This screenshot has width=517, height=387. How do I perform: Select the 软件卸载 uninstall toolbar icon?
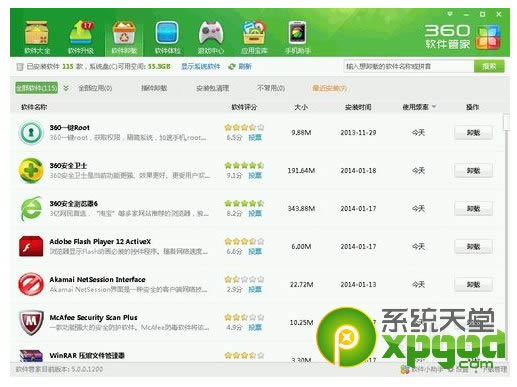(124, 37)
